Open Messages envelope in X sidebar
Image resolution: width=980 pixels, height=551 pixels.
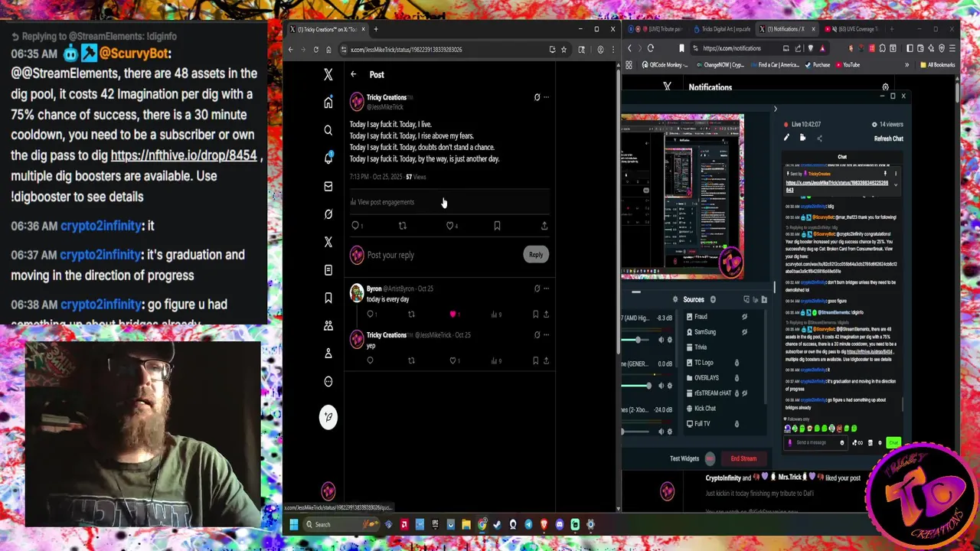pyautogui.click(x=328, y=186)
